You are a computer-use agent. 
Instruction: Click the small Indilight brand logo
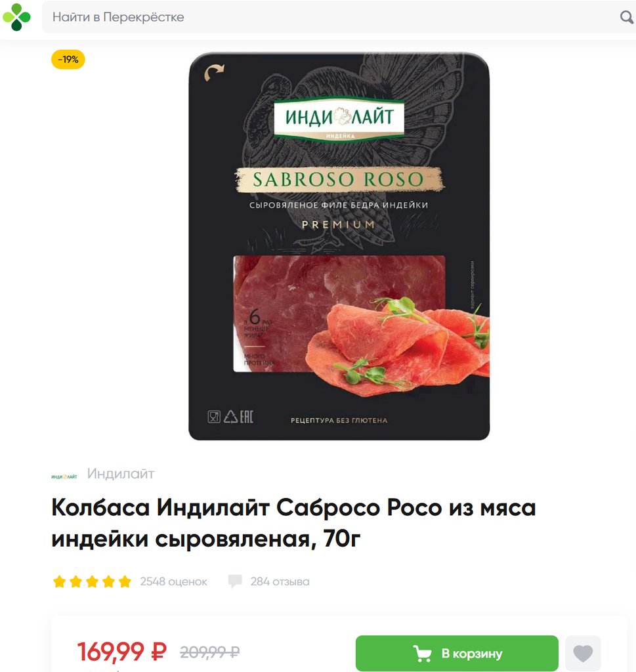tap(64, 476)
